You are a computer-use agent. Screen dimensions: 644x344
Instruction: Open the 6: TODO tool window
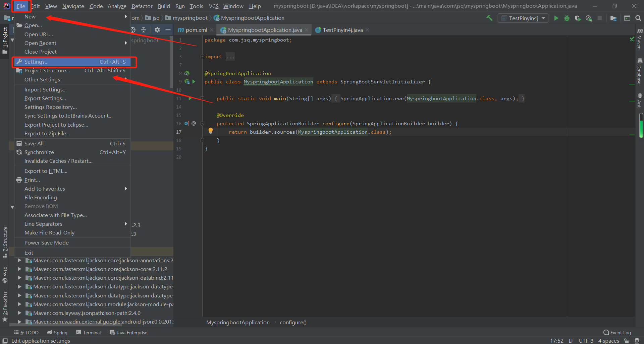[x=26, y=333]
